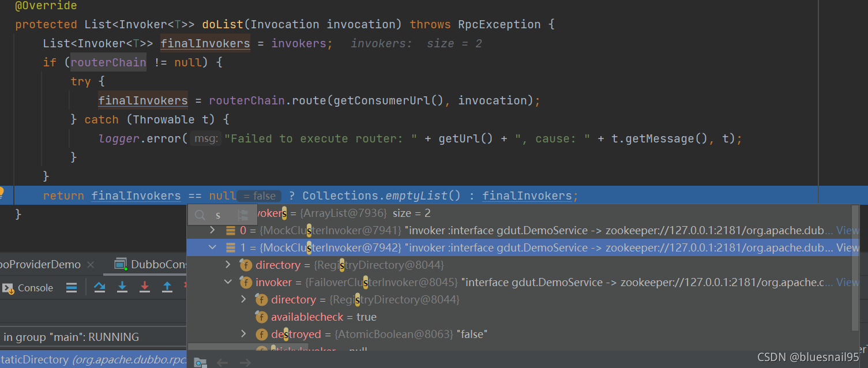The width and height of the screenshot is (868, 368).
Task: Open View link for element 1
Action: coord(847,248)
